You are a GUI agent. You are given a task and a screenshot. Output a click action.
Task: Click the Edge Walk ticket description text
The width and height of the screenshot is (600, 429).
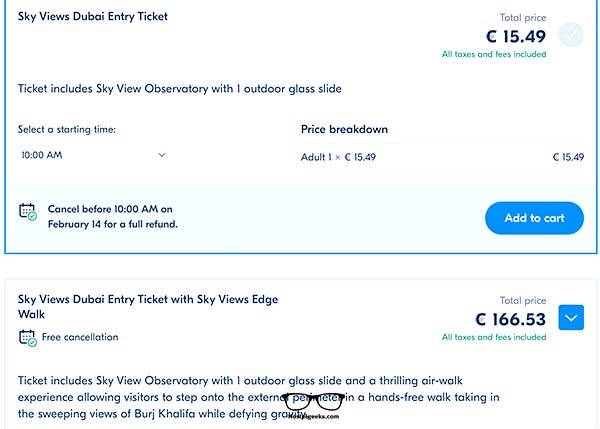pyautogui.click(x=259, y=397)
